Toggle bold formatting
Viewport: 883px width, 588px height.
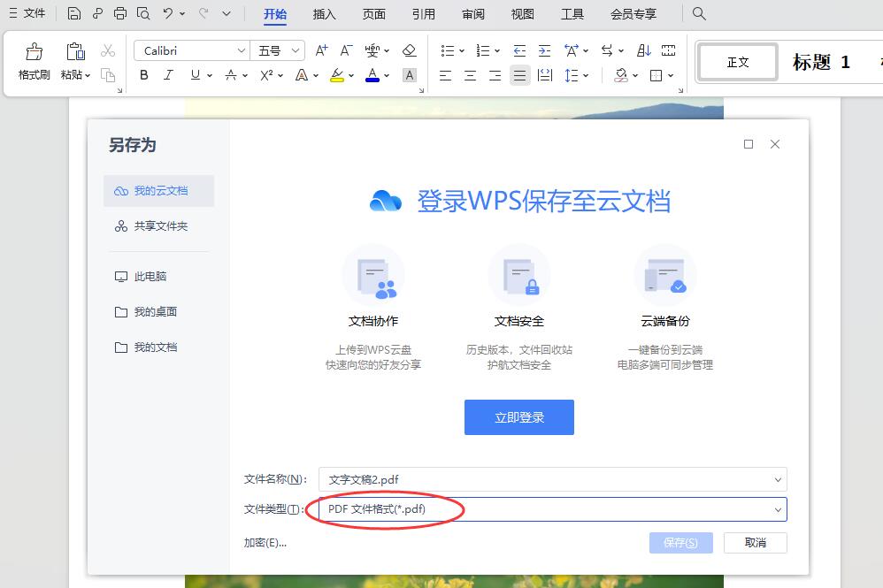[x=144, y=75]
